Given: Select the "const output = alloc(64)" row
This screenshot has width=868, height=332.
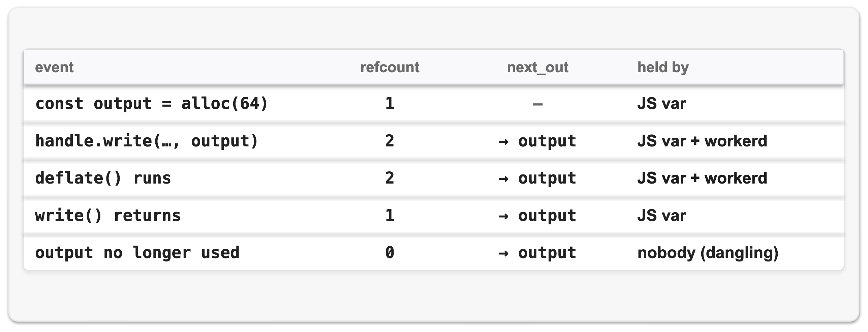Looking at the screenshot, I should point(434,103).
